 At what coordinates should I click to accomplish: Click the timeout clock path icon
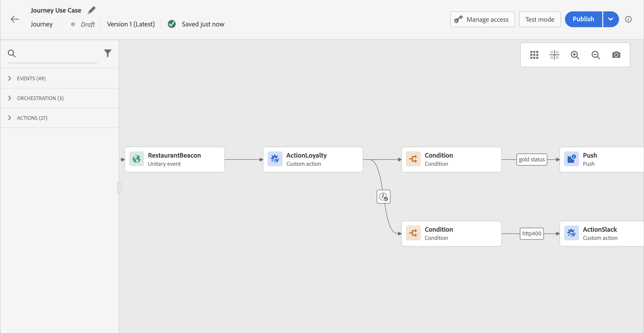pyautogui.click(x=383, y=197)
